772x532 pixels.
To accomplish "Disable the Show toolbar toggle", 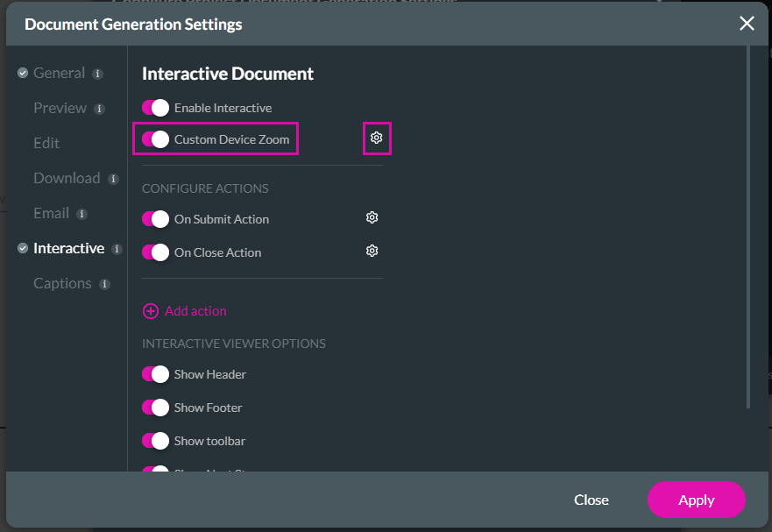I will (x=155, y=441).
